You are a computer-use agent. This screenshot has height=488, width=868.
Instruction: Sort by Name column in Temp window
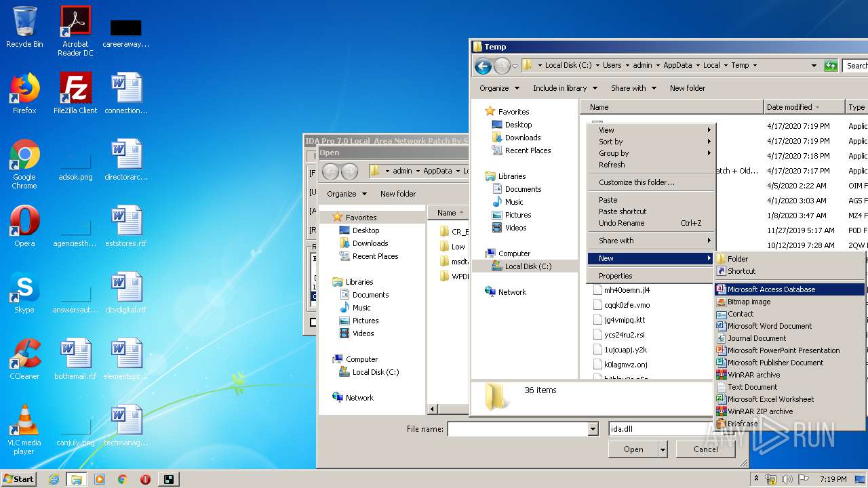tap(671, 107)
